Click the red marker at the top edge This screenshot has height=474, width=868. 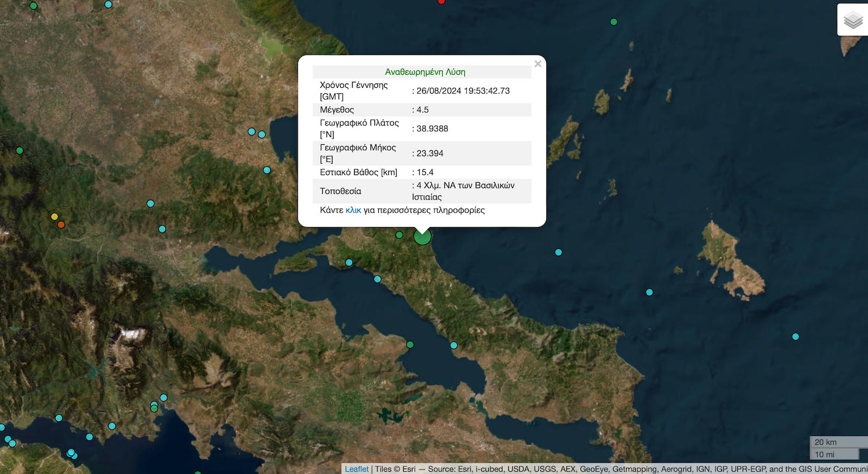(442, 2)
